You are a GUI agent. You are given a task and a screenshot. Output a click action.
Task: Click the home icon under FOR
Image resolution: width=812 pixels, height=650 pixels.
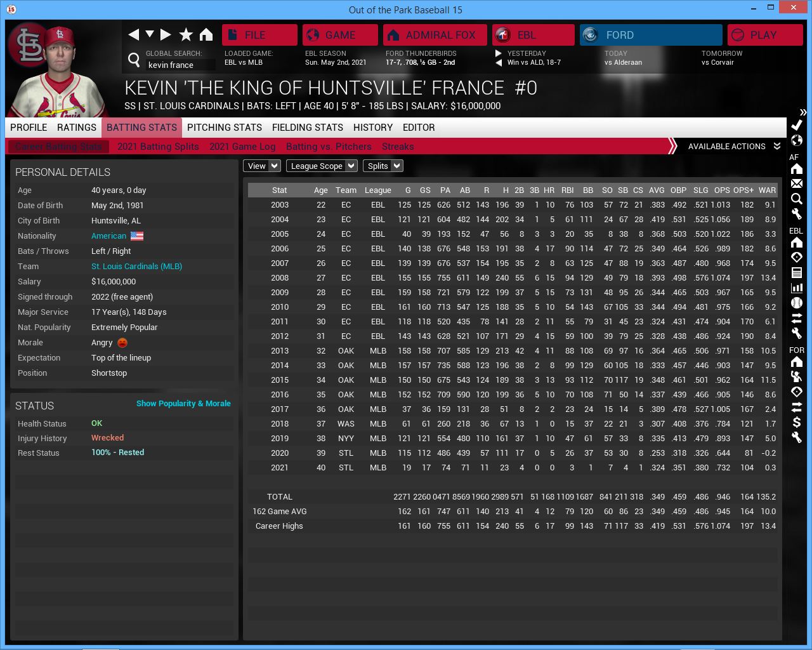(797, 362)
